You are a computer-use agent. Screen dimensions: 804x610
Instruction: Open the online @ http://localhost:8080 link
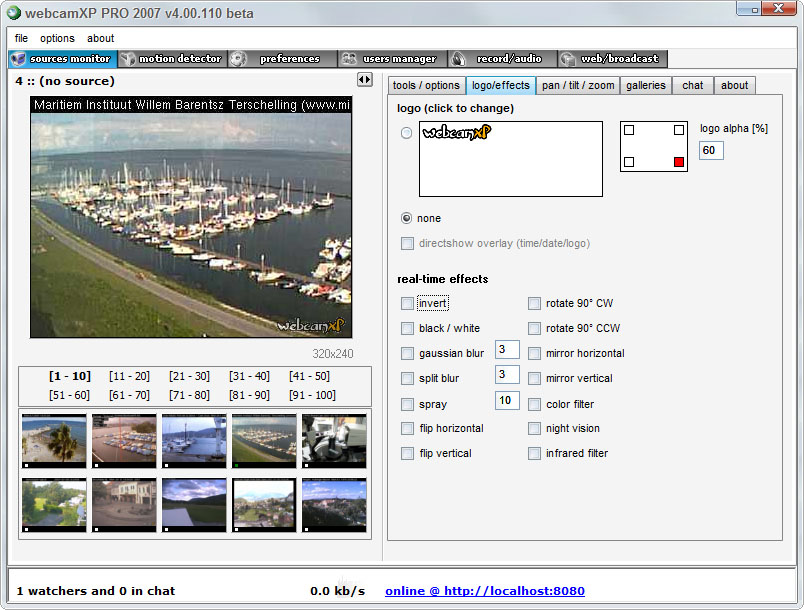coord(485,591)
